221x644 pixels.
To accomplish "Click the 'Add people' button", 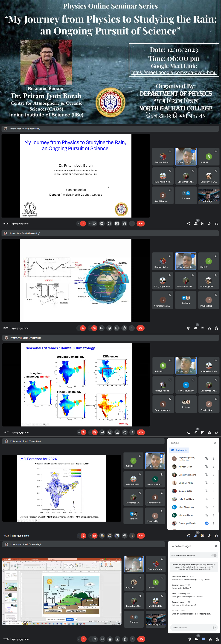I will point(179,450).
